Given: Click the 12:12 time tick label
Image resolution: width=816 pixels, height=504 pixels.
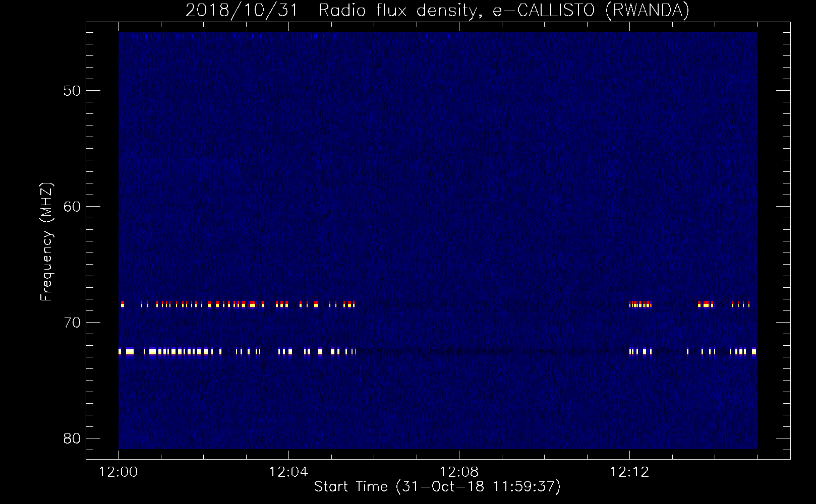Looking at the screenshot, I should tap(629, 472).
